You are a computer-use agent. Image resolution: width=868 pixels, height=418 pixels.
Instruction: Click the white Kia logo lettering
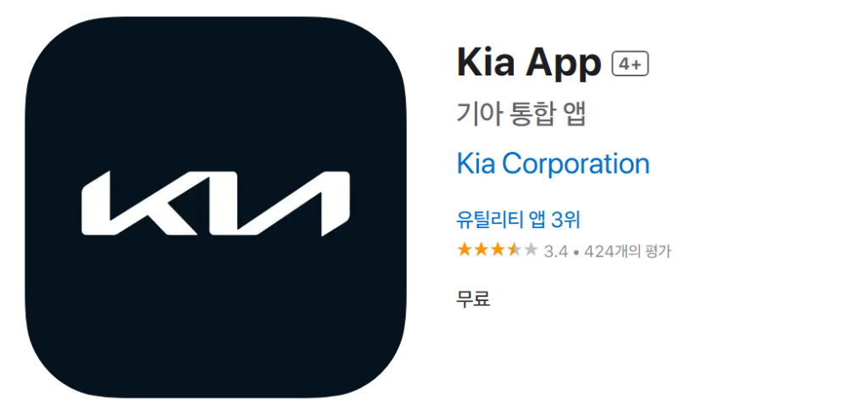[216, 203]
